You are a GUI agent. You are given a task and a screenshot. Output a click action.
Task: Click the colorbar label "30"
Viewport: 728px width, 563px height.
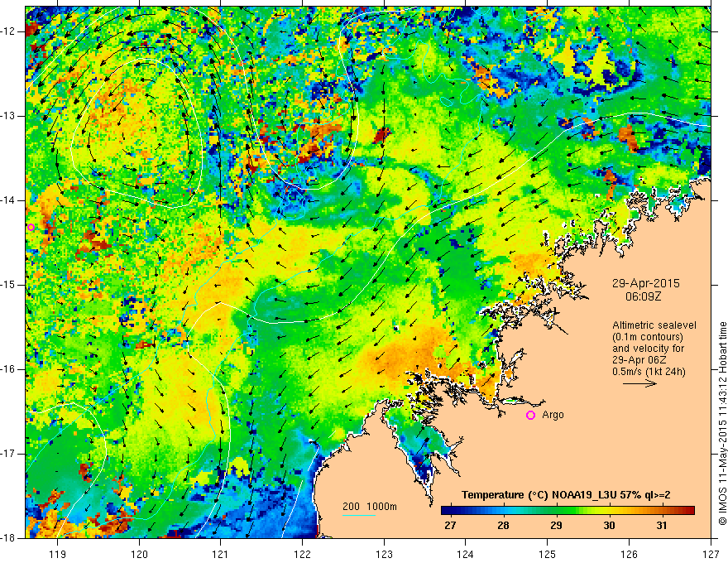pyautogui.click(x=609, y=526)
